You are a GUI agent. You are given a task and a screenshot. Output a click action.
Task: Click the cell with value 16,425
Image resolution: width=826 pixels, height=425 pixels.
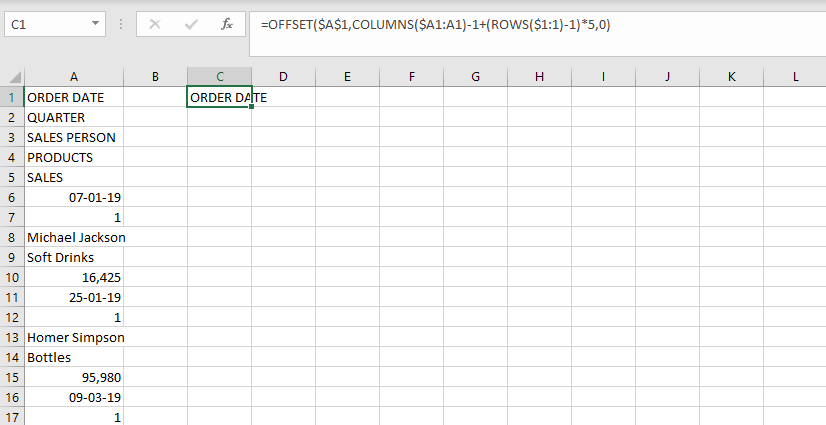[x=74, y=278]
